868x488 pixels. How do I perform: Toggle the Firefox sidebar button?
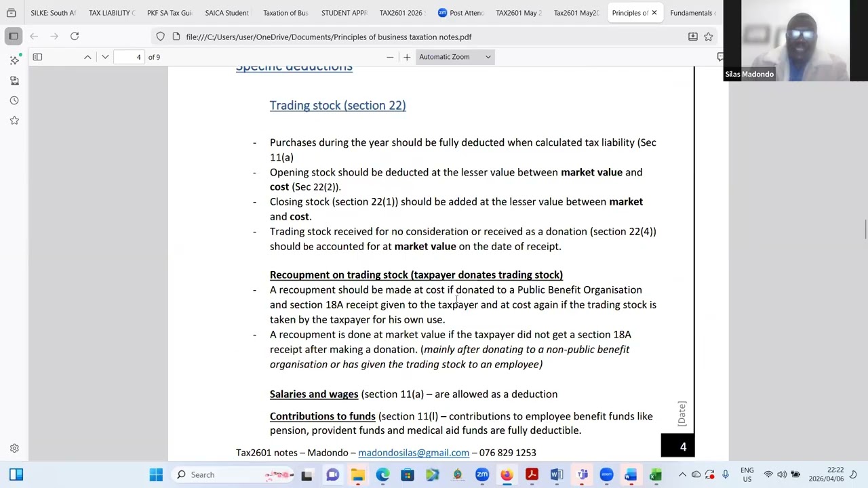tap(14, 37)
